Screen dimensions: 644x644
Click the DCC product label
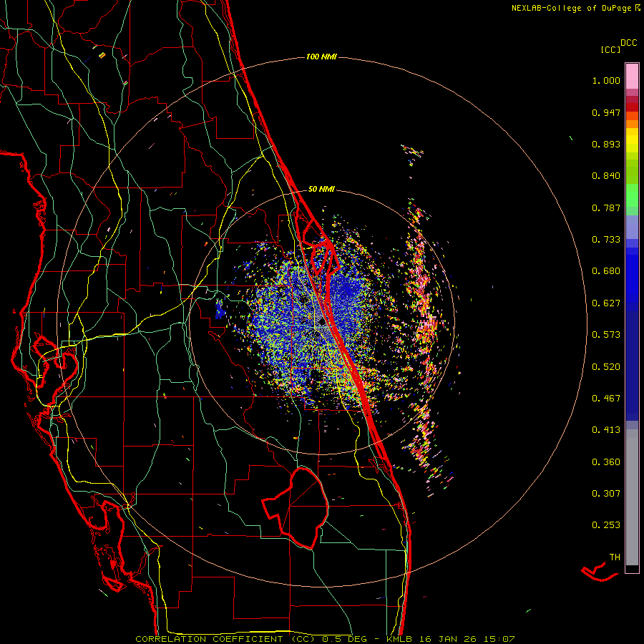628,43
